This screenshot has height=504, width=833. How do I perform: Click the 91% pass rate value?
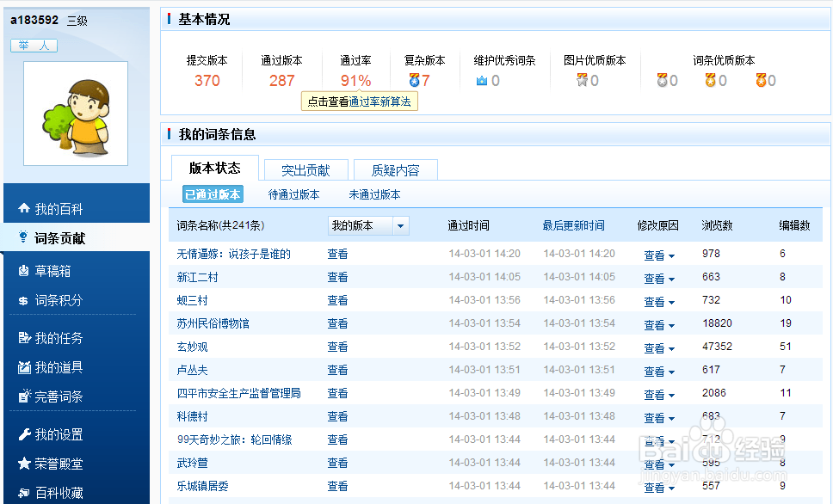(355, 81)
